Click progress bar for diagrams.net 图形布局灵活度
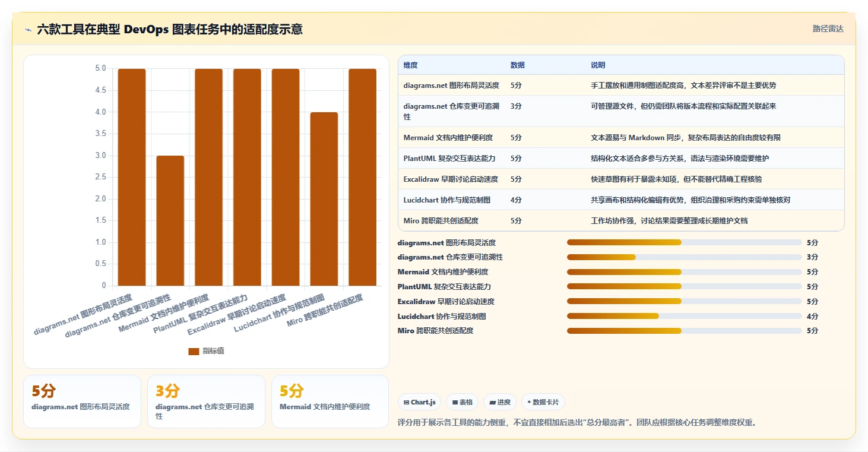 click(685, 242)
